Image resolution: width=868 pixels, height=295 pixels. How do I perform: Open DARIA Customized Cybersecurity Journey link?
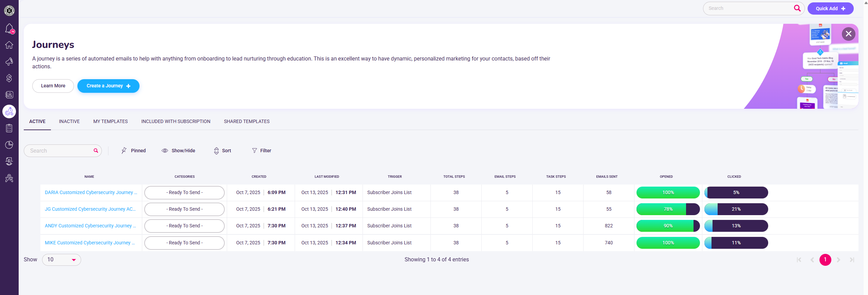[x=91, y=192]
